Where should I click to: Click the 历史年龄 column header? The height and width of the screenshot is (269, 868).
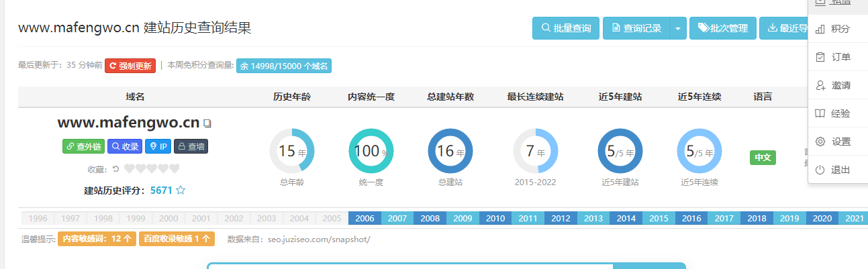tap(292, 97)
